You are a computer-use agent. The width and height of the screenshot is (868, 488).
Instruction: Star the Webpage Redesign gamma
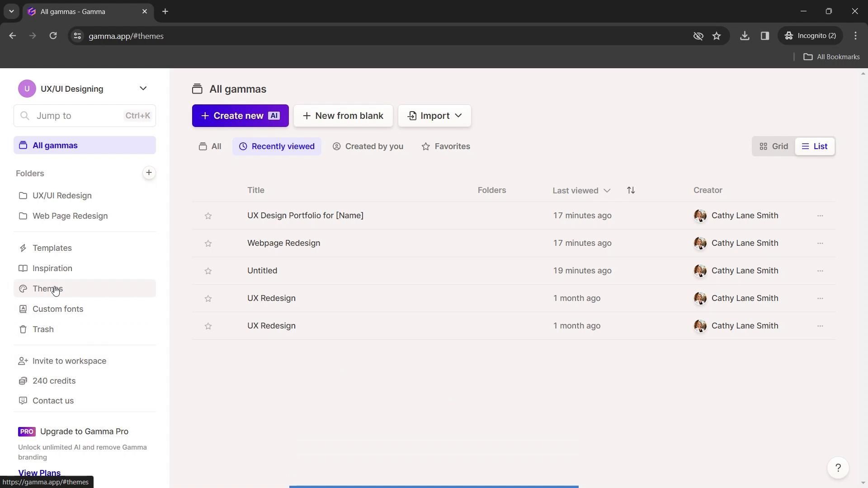[x=208, y=244]
